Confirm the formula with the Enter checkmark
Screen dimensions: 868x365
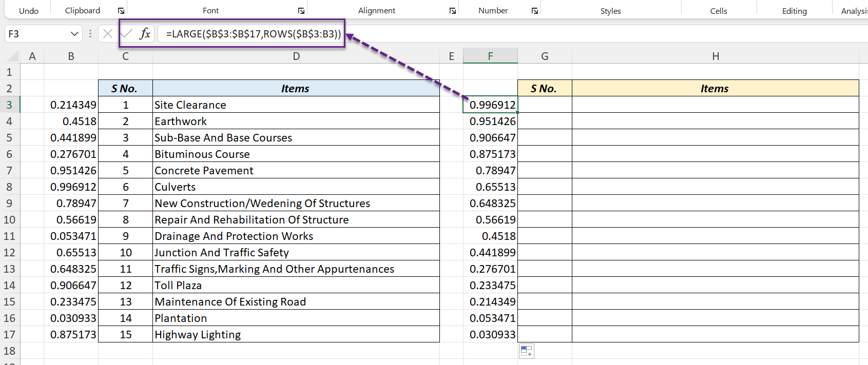point(126,34)
